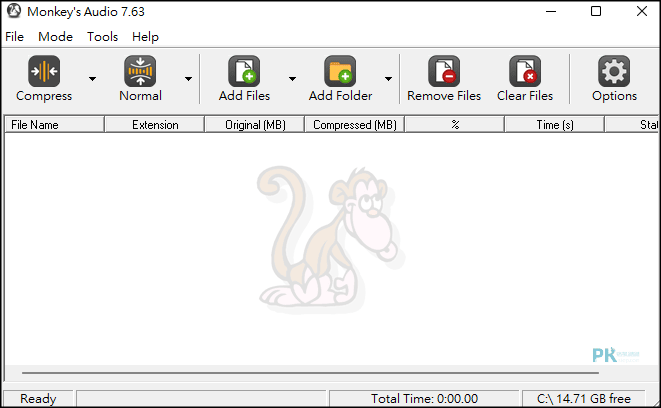Image resolution: width=661 pixels, height=408 pixels.
Task: Minimize the Monkey's Audio window
Action: coord(551,11)
